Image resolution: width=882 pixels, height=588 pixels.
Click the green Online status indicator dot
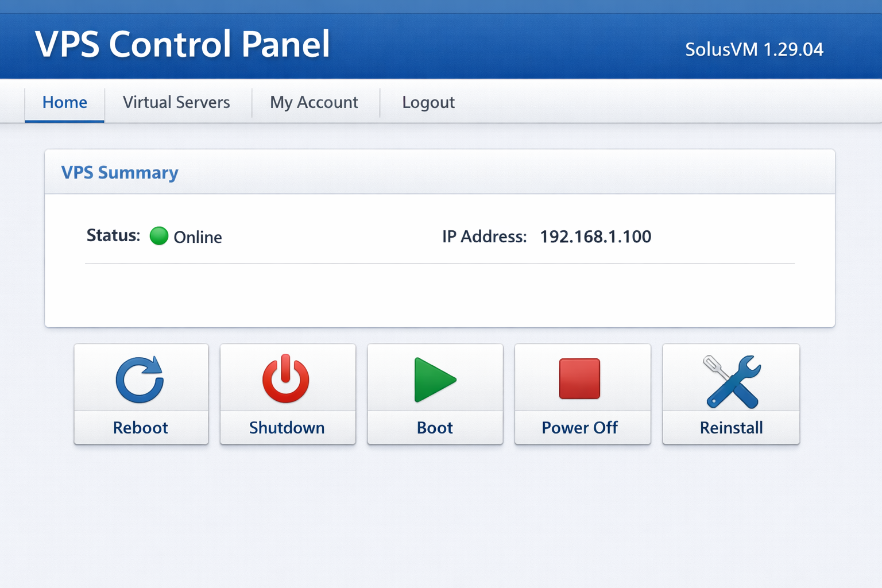point(159,236)
